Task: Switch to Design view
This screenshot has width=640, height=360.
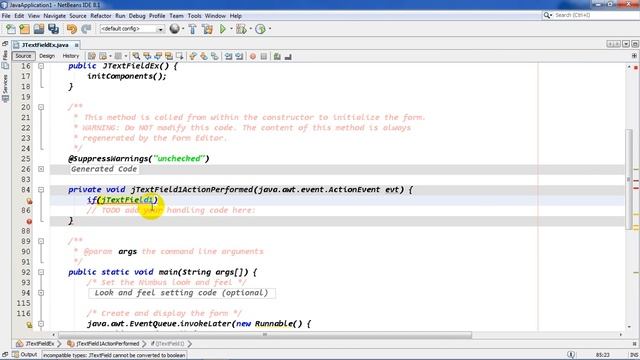Action: [x=47, y=56]
